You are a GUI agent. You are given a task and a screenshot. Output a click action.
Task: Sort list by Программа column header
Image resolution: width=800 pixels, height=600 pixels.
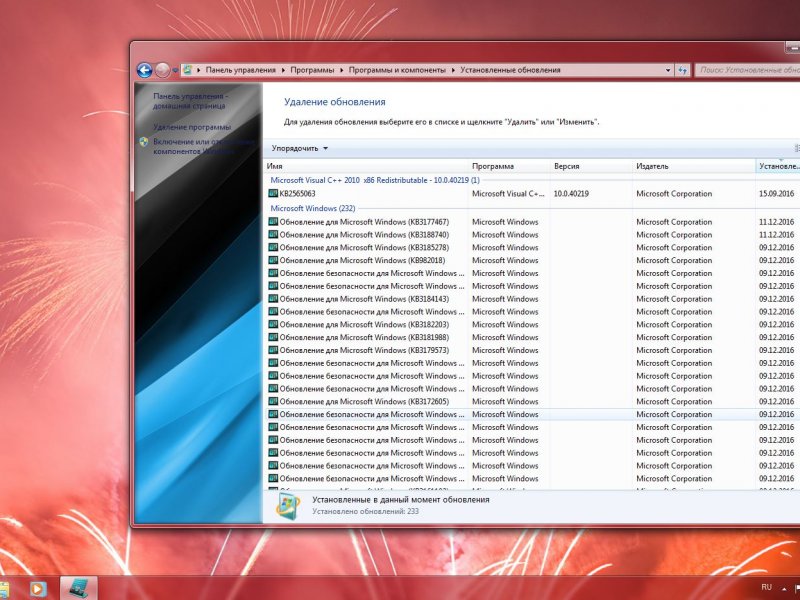point(509,166)
